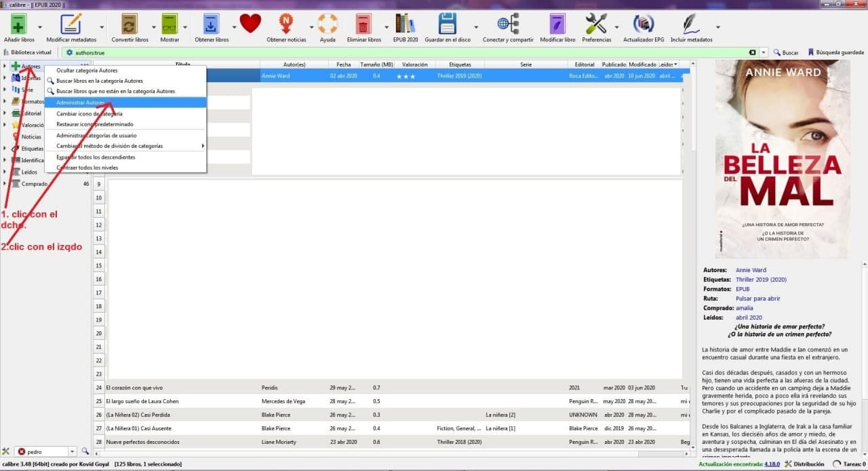Click the Obtener libros icon
This screenshot has height=471, width=868.
tap(212, 24)
